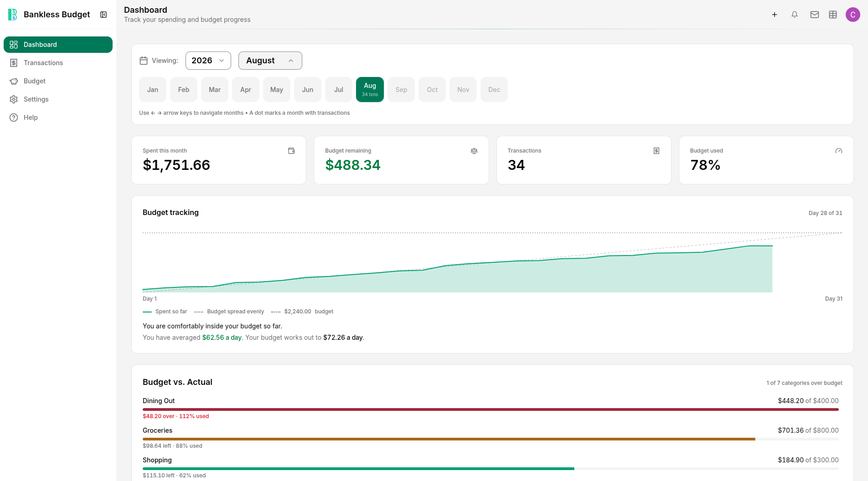Screen dimensions: 868x481
Task: Click the receipt icon on Transactions card
Action: (656, 151)
